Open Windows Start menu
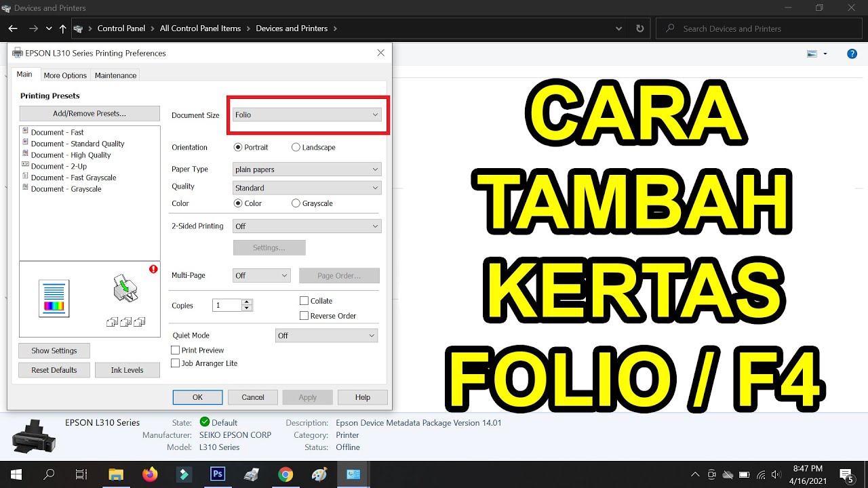This screenshot has width=868, height=488. pyautogui.click(x=15, y=474)
